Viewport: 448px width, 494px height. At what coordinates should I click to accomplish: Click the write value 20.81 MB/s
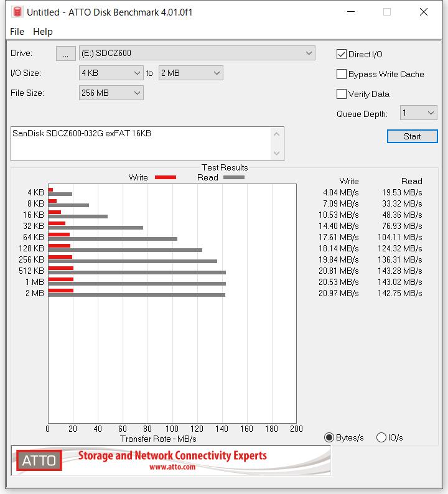338,271
